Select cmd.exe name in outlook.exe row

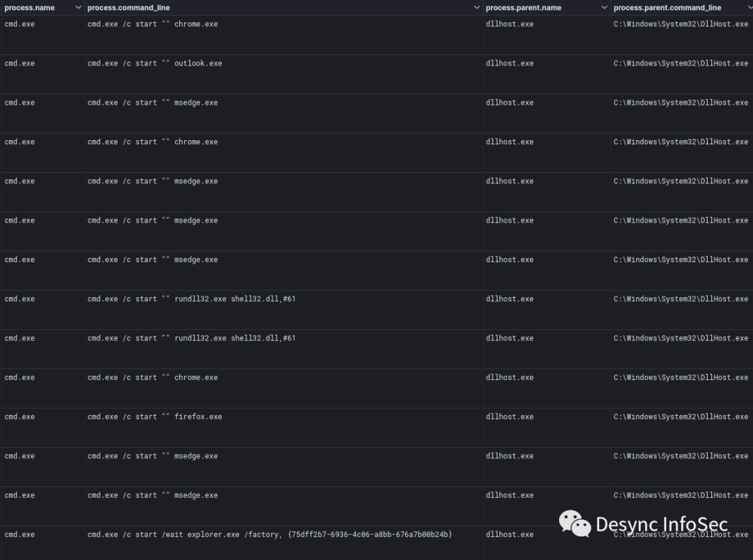[20, 63]
